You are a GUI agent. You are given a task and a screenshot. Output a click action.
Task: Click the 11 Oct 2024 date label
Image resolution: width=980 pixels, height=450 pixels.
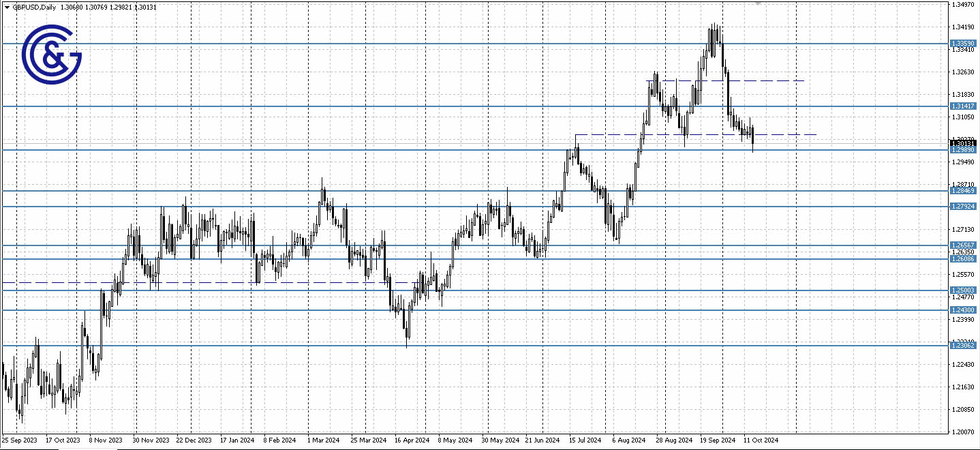[763, 440]
